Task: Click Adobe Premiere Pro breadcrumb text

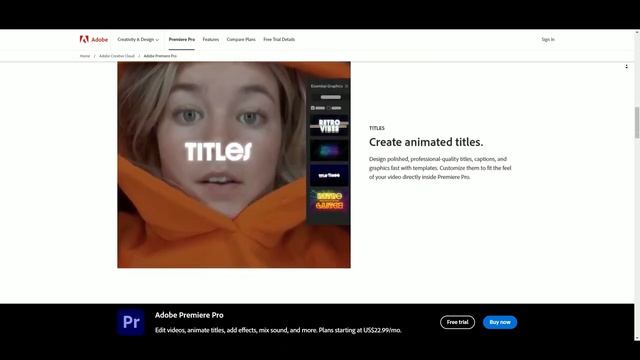Action: point(160,56)
